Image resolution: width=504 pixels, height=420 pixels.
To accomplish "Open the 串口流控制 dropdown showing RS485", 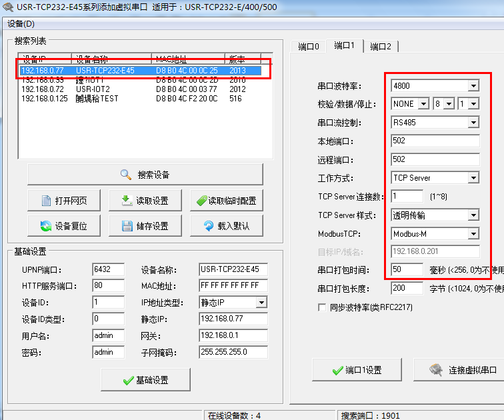I will click(x=473, y=123).
